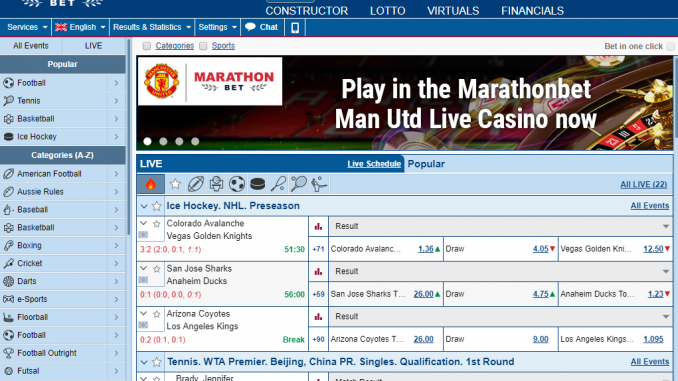
Task: Favourite the San Jose Sharks match star
Action: pyautogui.click(x=157, y=269)
